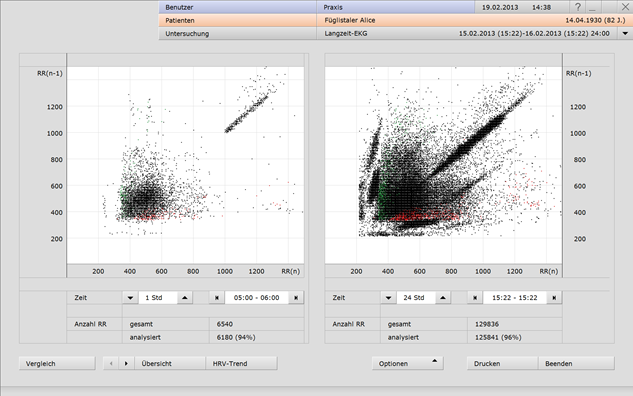Viewport: 633px width, 396px height.
Task: Expand the Untersuchung examination dropdown arrow
Action: 625,34
